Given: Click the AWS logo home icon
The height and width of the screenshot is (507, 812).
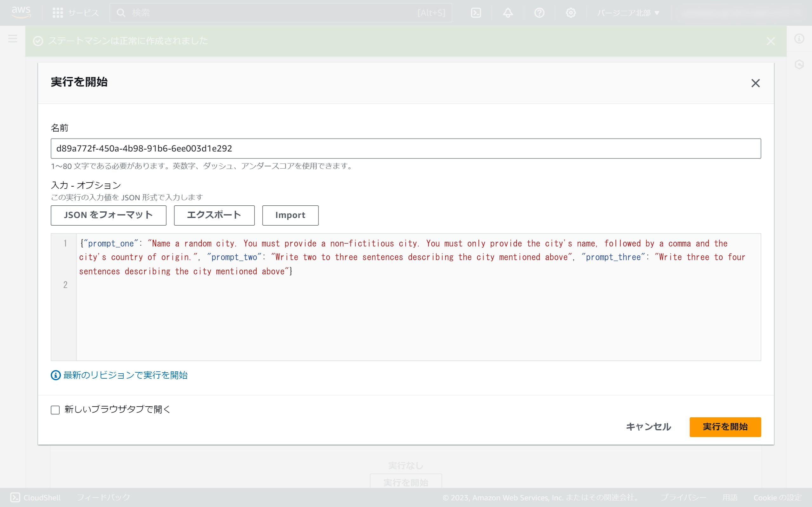Looking at the screenshot, I should click(21, 12).
